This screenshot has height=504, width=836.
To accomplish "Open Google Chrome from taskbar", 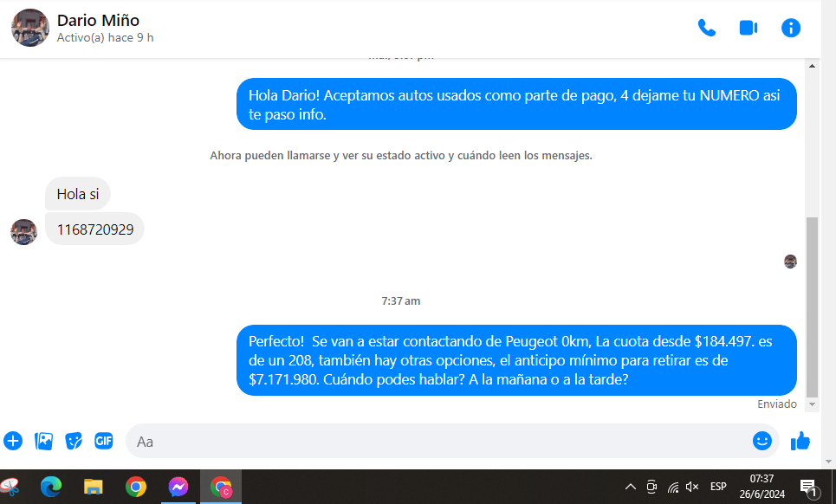I will pyautogui.click(x=136, y=487).
